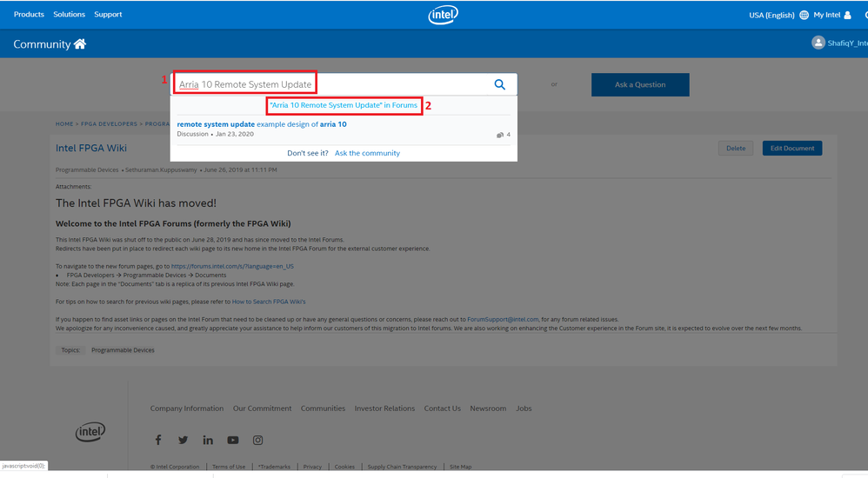This screenshot has width=868, height=478.
Task: Open Privacy footer link
Action: 312,467
